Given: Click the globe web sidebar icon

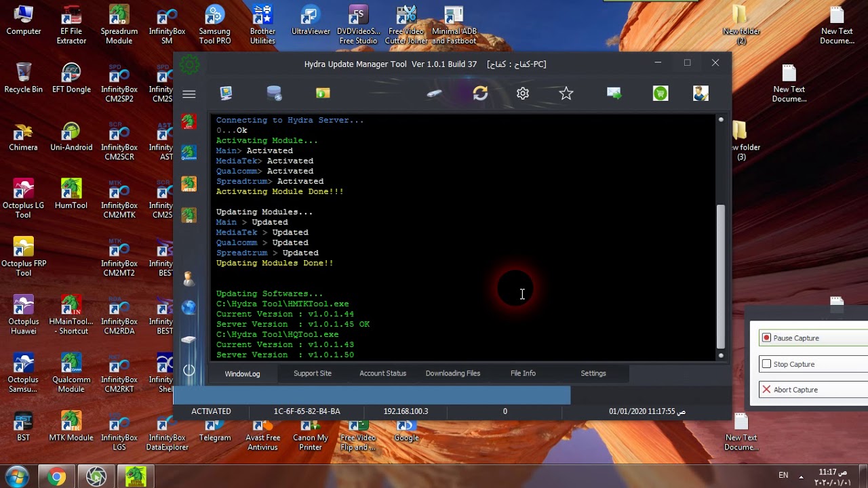Looking at the screenshot, I should (x=189, y=308).
